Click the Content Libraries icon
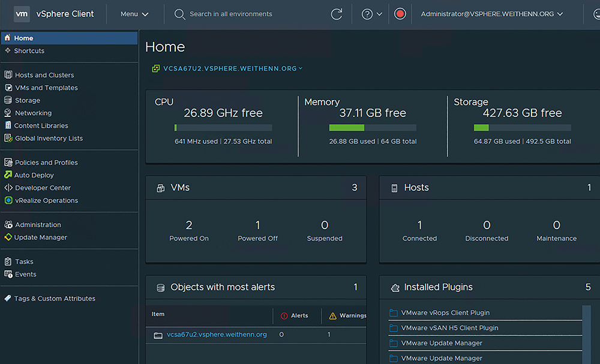The image size is (600, 364). point(8,125)
